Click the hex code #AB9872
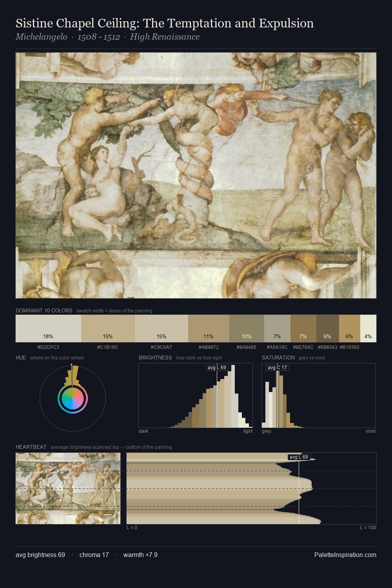Screen dimensions: 392x588 (x=209, y=347)
